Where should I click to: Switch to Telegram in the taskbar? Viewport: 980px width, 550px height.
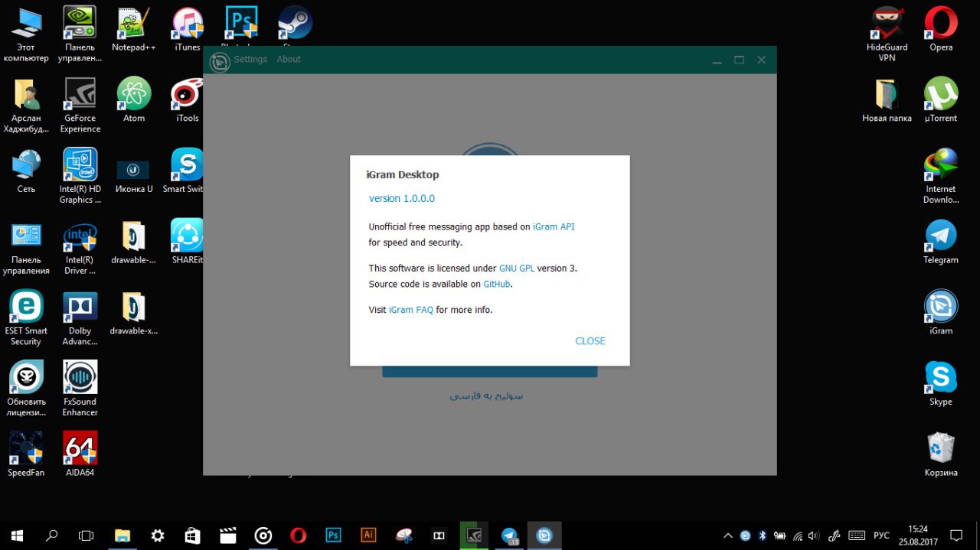tap(509, 535)
